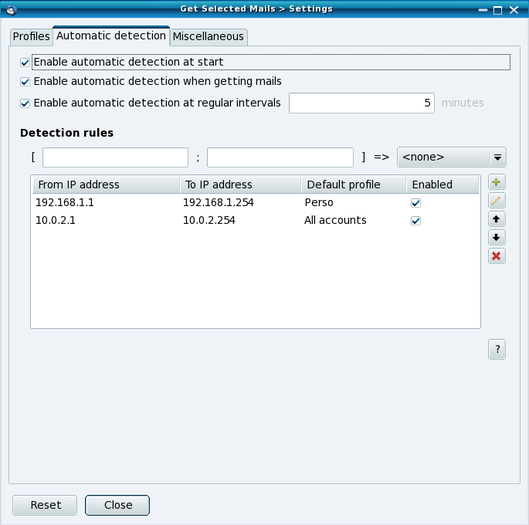Open help with the question mark button
Screen dimensions: 529x525
(497, 349)
